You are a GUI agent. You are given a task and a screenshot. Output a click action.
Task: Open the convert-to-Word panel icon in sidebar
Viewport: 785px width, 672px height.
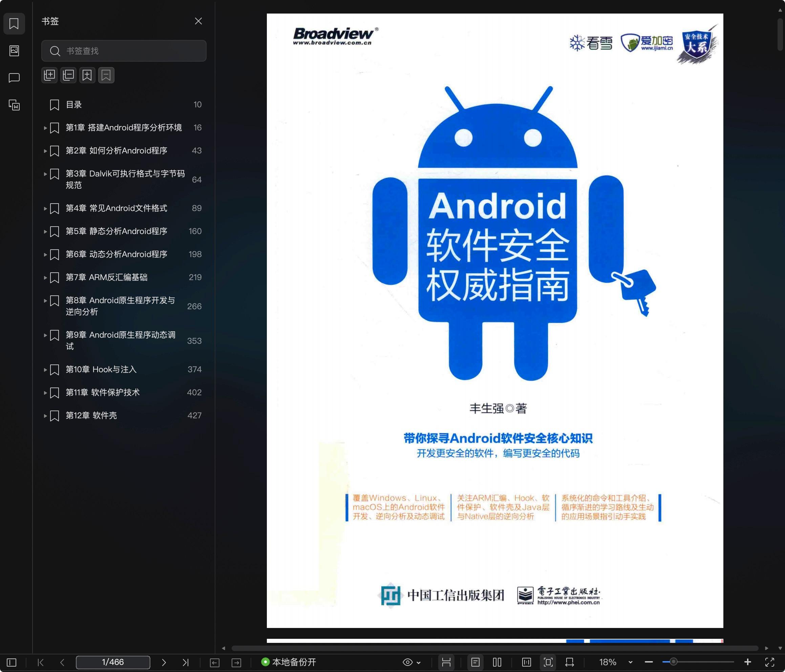(14, 105)
